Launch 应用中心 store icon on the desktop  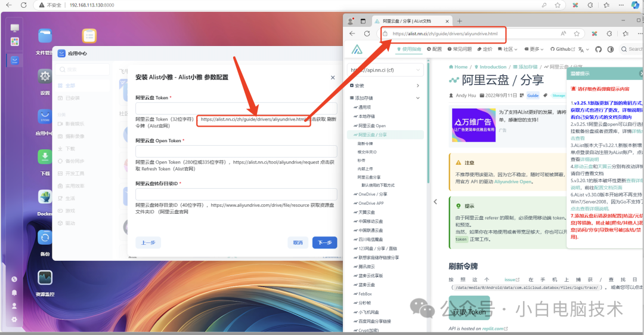click(45, 116)
